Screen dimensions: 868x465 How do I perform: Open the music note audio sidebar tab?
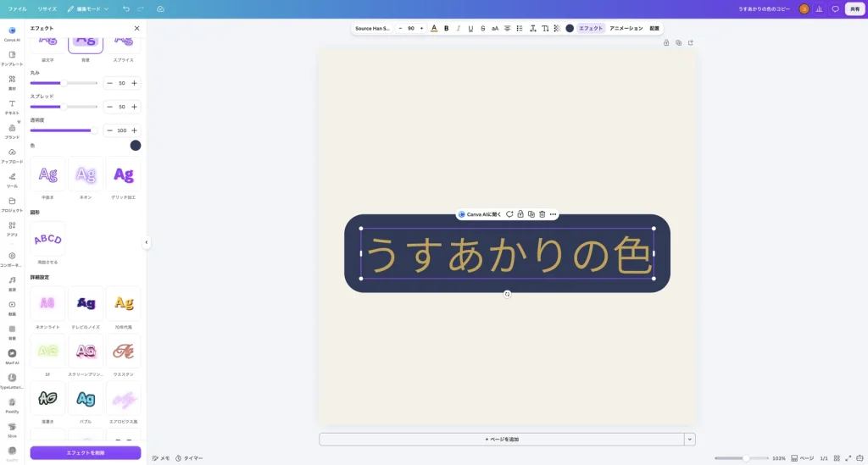click(12, 283)
